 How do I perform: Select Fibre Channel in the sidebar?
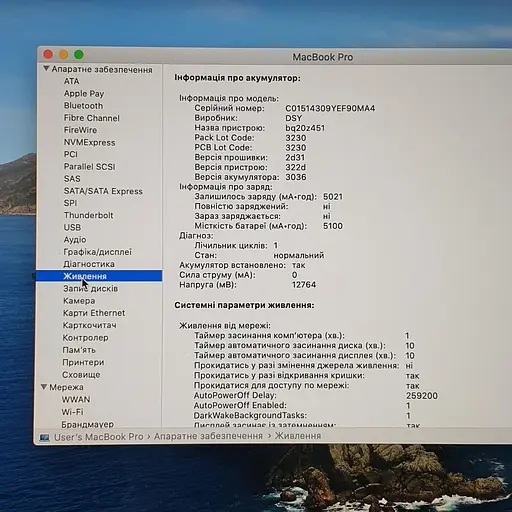click(x=92, y=118)
